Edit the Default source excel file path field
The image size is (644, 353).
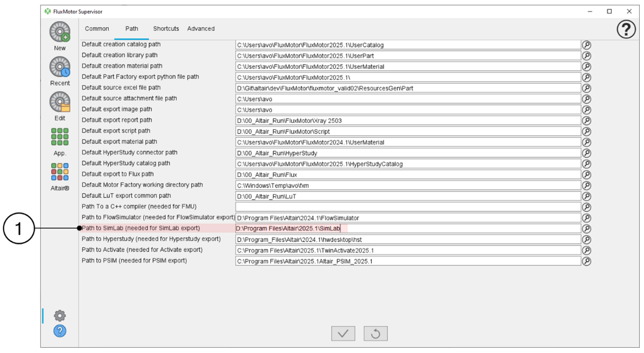(x=408, y=88)
